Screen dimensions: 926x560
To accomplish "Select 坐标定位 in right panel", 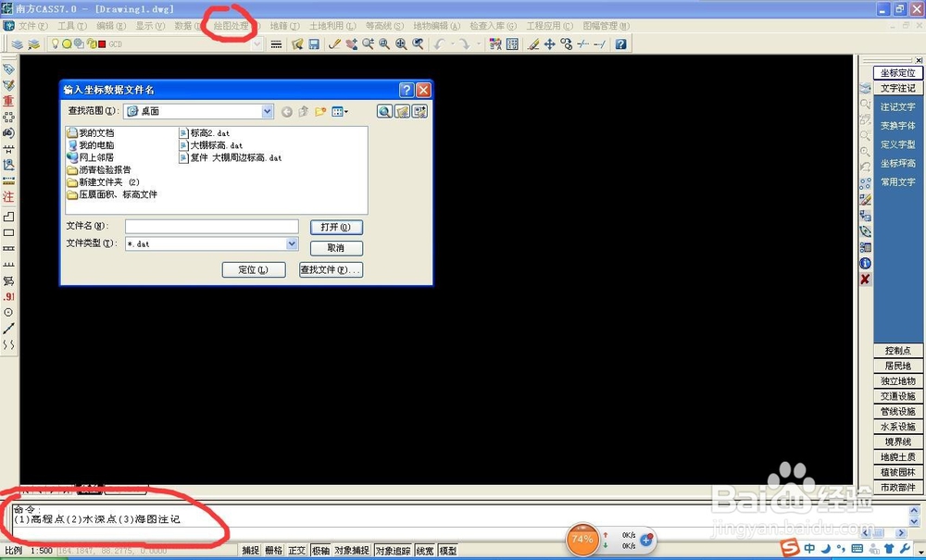I will point(897,72).
